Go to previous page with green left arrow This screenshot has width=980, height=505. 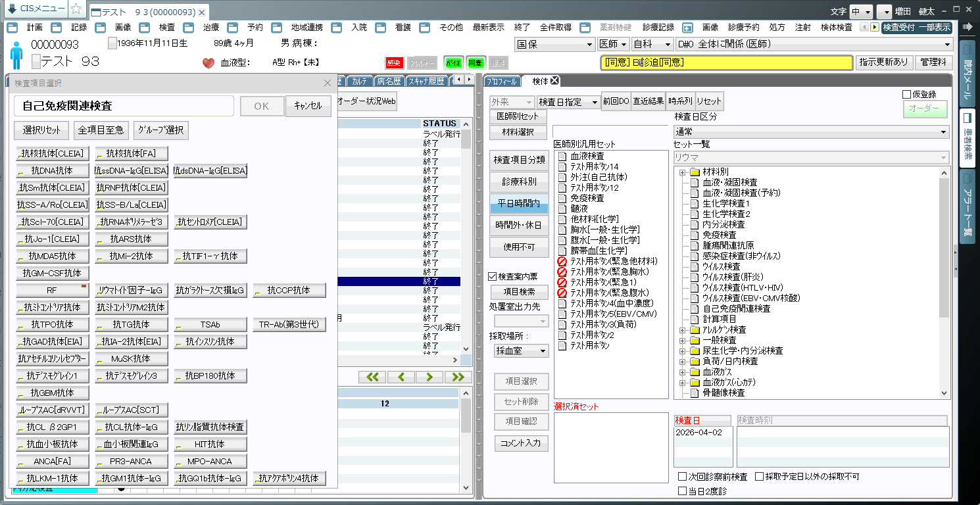click(x=401, y=377)
